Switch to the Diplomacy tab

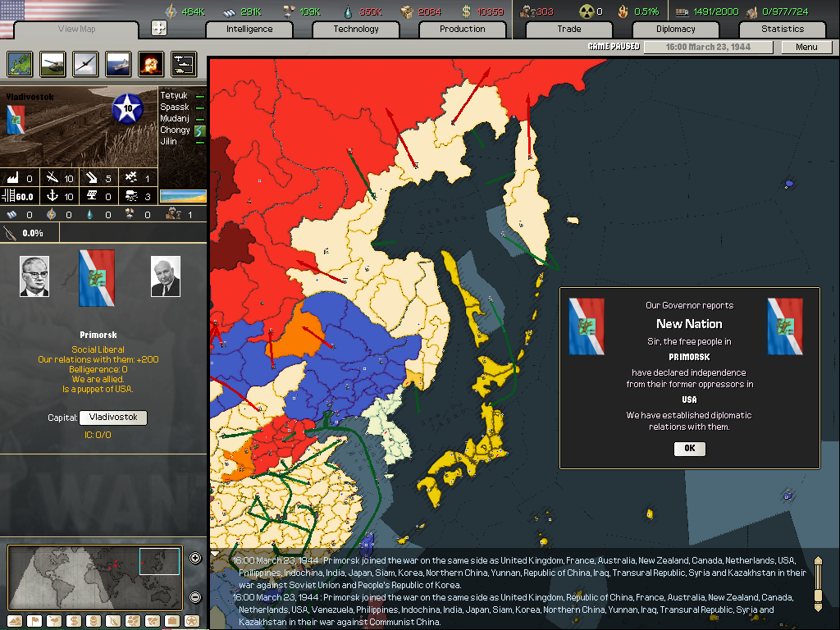click(675, 29)
